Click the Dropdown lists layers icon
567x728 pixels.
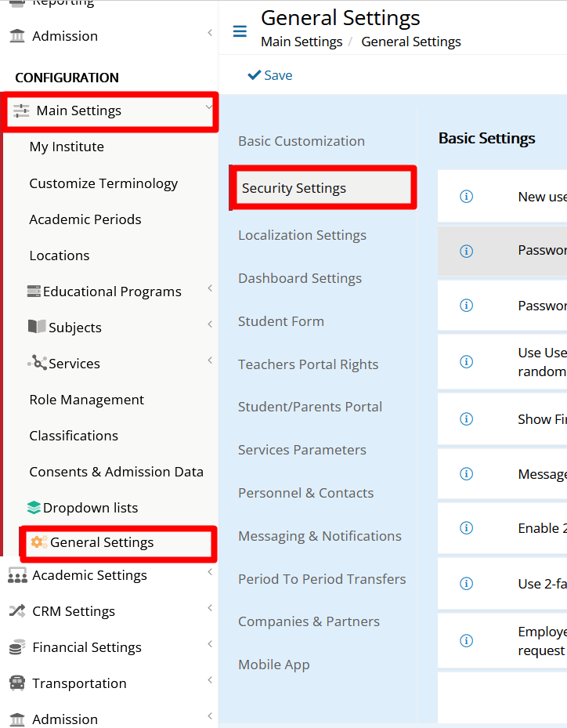pos(34,508)
